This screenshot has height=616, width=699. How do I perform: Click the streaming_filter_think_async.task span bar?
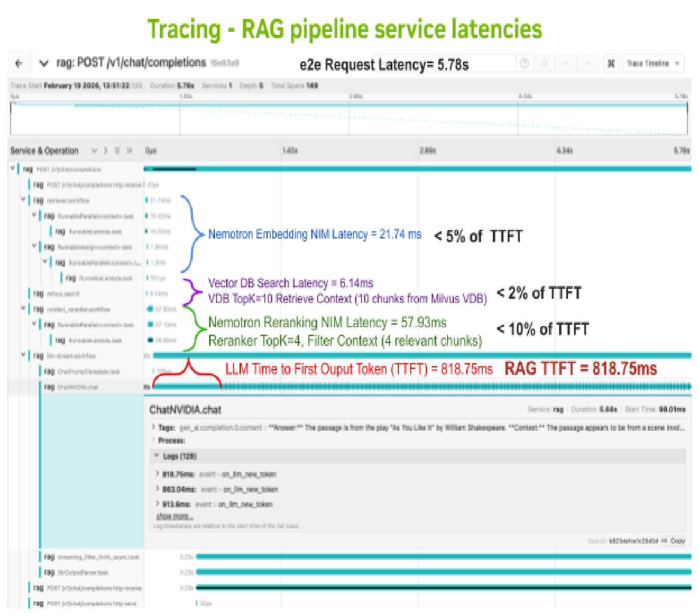444,557
